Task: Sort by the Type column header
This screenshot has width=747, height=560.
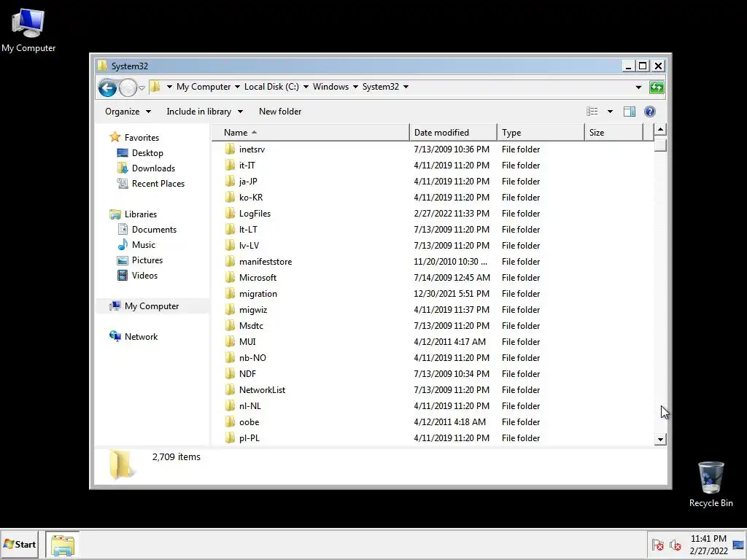Action: [541, 133]
